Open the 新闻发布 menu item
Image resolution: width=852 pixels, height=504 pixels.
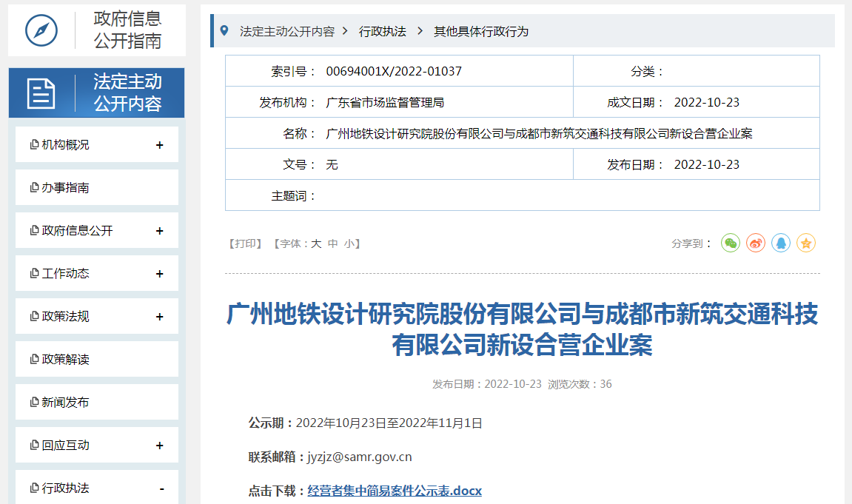(97, 402)
